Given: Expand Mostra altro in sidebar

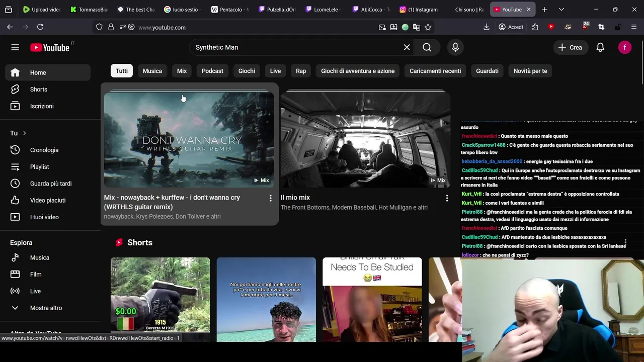Looking at the screenshot, I should (48, 308).
